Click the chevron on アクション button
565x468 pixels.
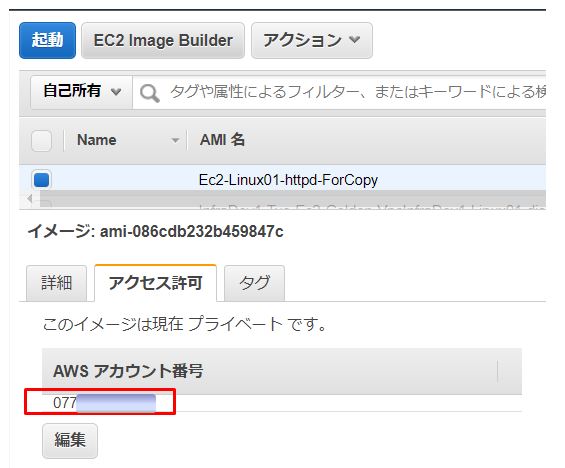355,39
